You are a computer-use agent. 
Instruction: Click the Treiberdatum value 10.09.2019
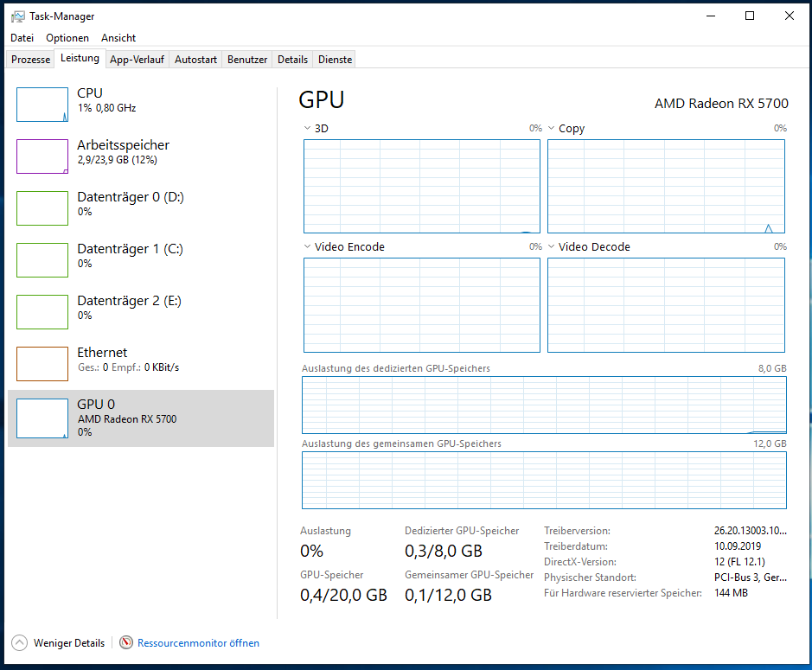(738, 546)
